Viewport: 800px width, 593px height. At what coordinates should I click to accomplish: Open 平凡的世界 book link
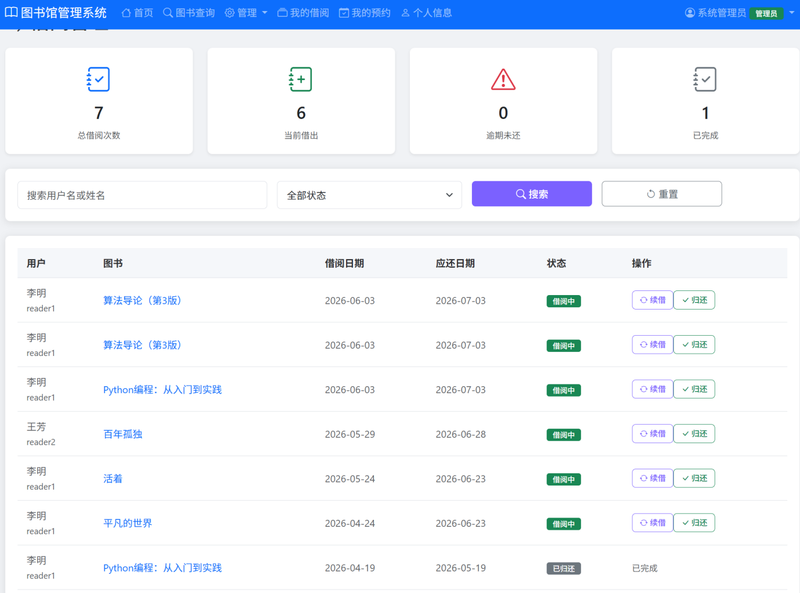128,523
